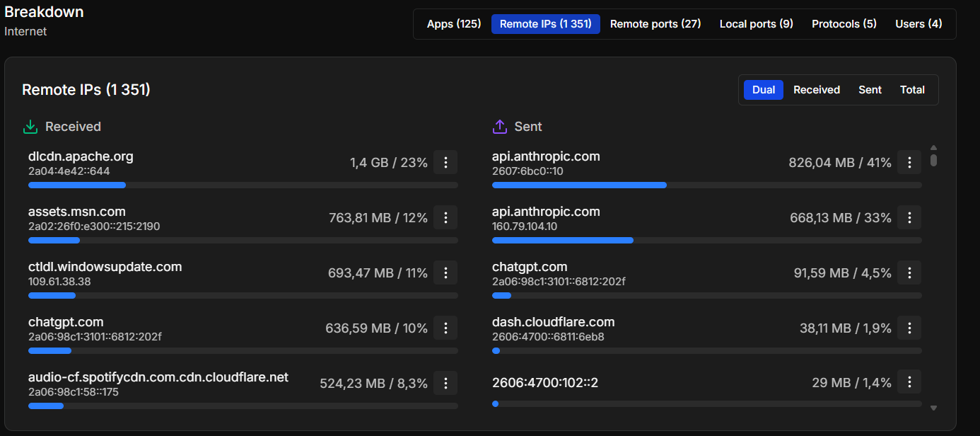Select the Total view mode
Image resolution: width=980 pixels, height=436 pixels.
(912, 90)
